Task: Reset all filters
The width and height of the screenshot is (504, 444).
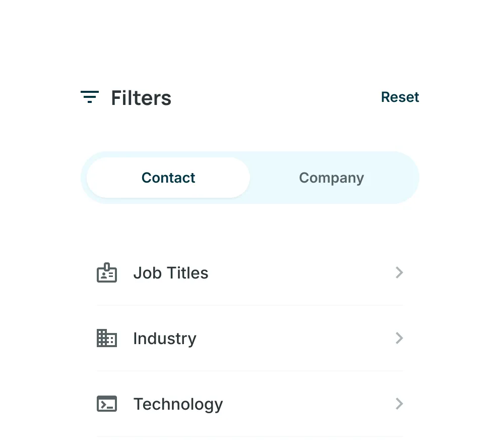Action: tap(400, 97)
